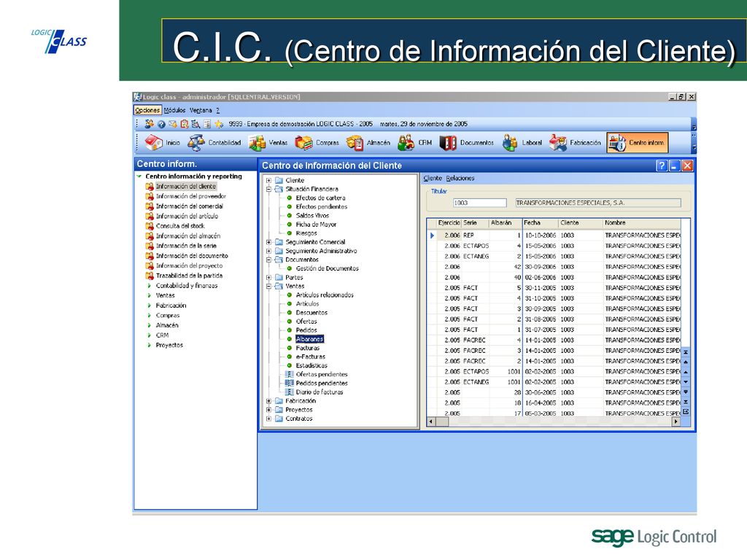Screen dimensions: 747x560
Task: Click the table's horizontal scrollbar right arrow
Action: point(676,421)
